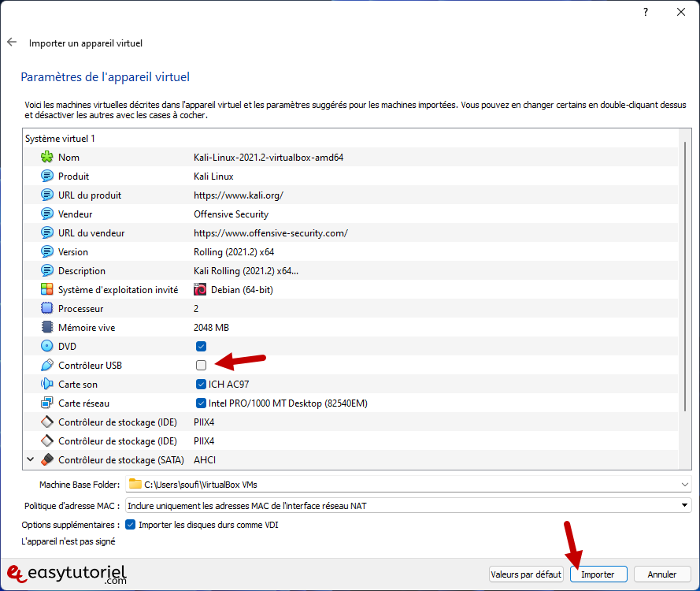Click the speech bubble icon beside URL du vendeur
Image resolution: width=700 pixels, height=591 pixels.
47,232
